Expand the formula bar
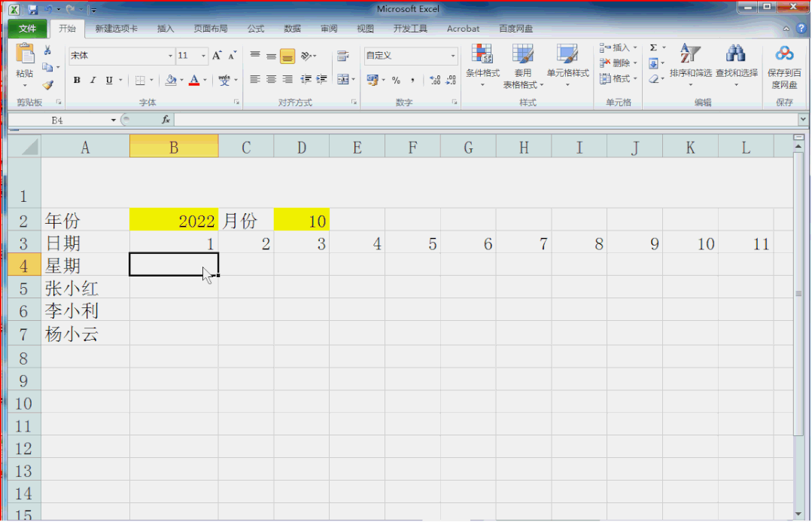This screenshot has width=812, height=522. [x=803, y=120]
